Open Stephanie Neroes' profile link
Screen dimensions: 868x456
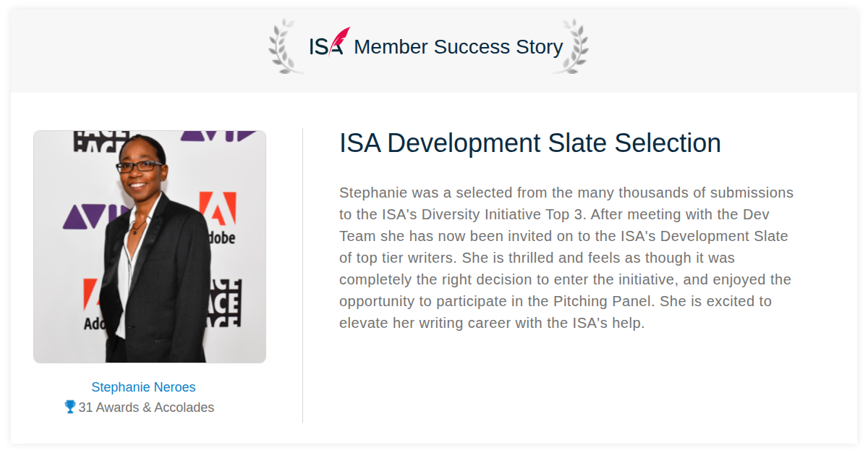tap(143, 387)
